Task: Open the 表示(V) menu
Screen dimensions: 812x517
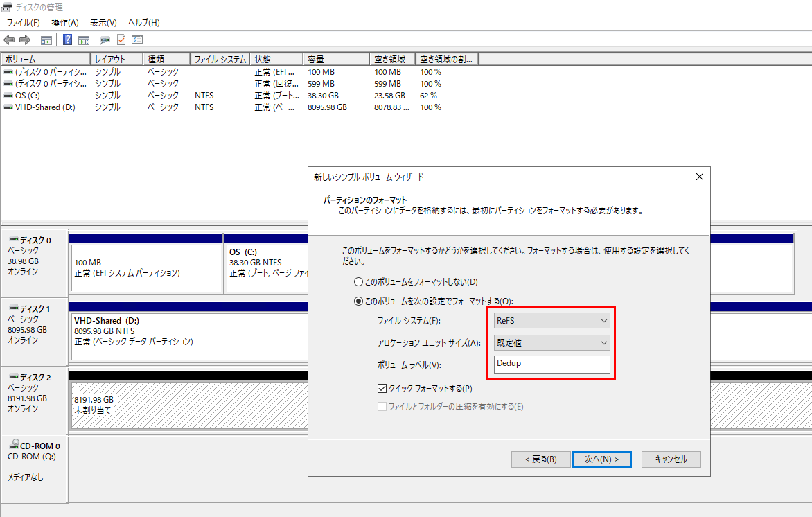Action: pos(103,23)
